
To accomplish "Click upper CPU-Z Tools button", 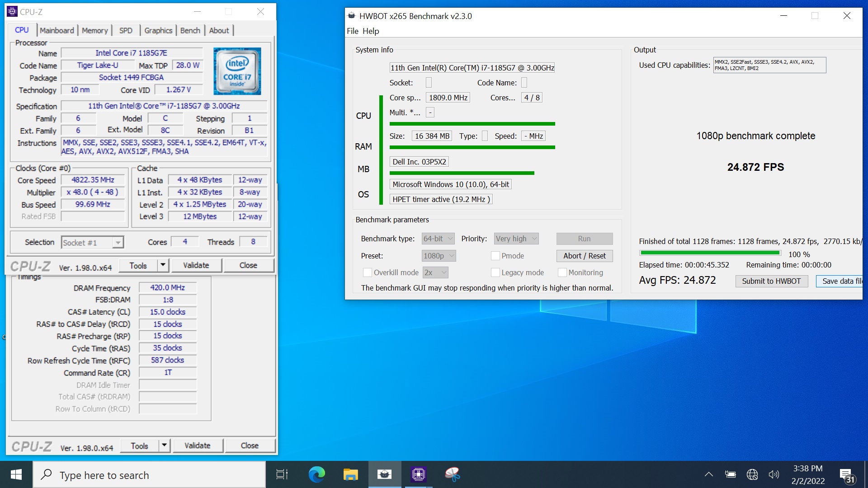I will click(x=138, y=265).
